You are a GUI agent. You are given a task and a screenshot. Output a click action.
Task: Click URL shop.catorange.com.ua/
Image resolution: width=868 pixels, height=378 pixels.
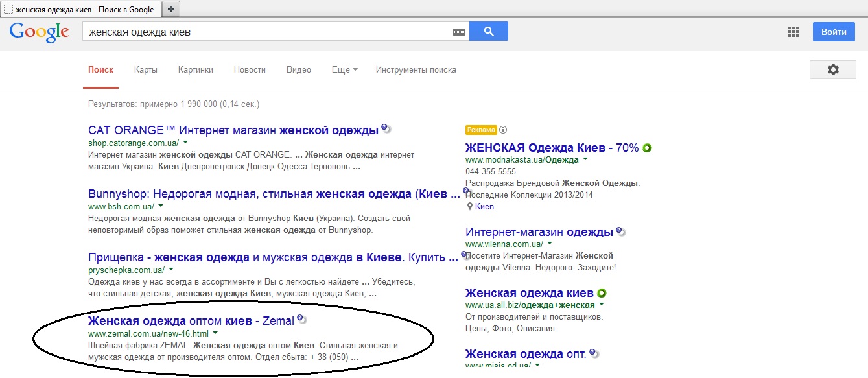(134, 142)
